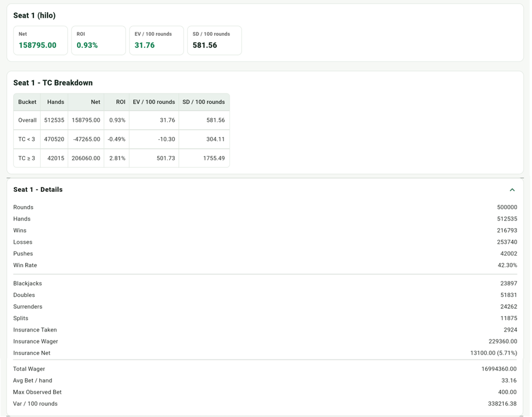
Task: Click the Win Rate row
Action: (x=265, y=265)
